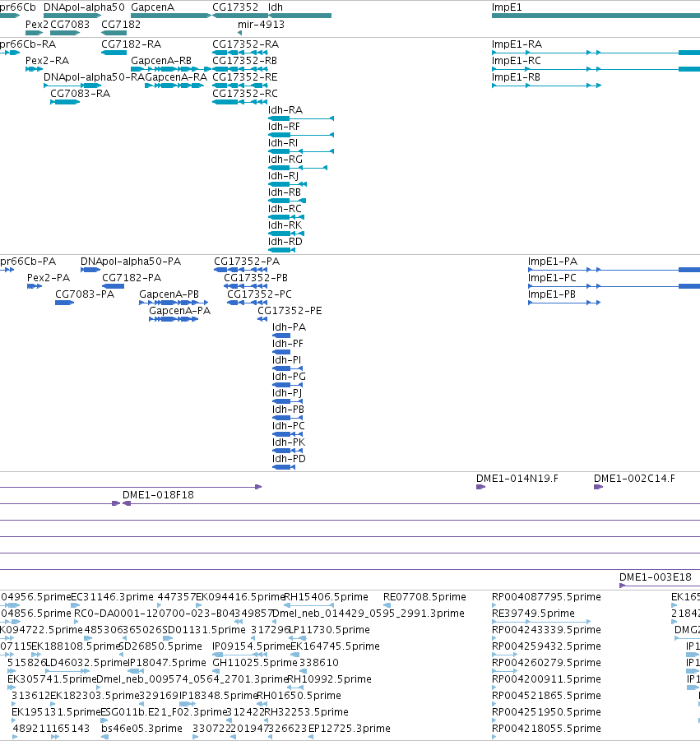
Task: Select transcript ImpE1-RC label
Action: pyautogui.click(x=516, y=61)
